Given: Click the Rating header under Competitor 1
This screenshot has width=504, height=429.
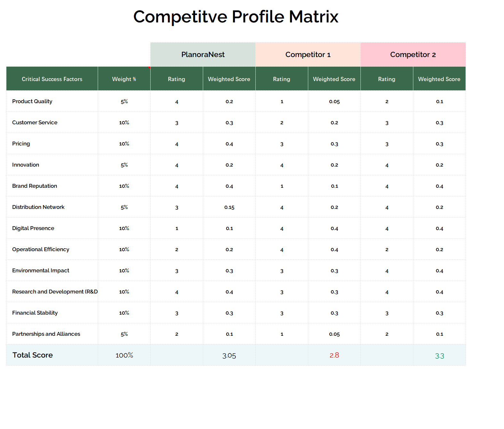Looking at the screenshot, I should [282, 79].
